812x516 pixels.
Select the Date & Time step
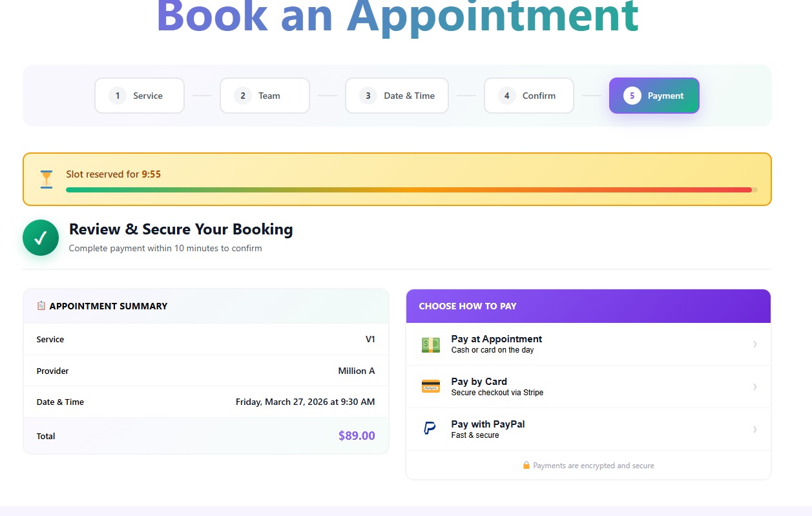click(396, 95)
